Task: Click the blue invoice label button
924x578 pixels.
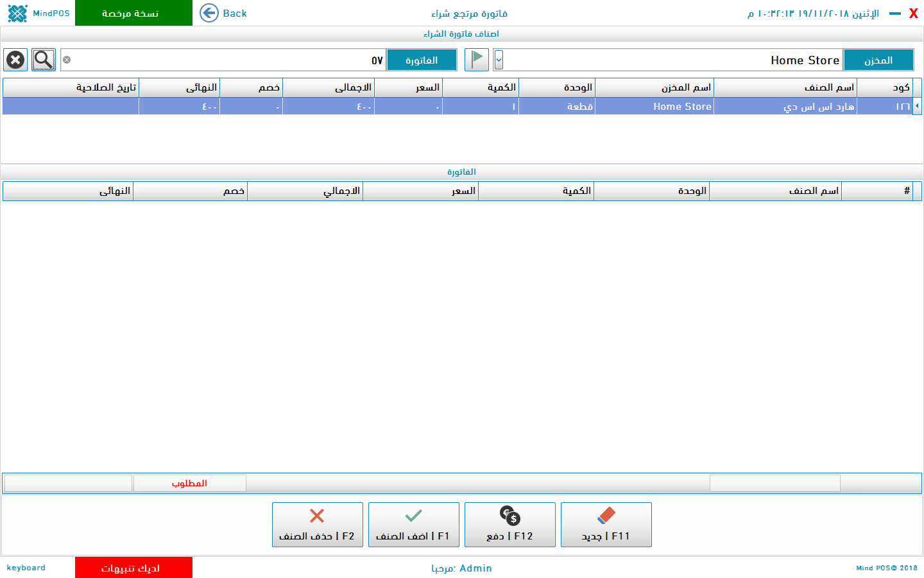Action: click(x=422, y=60)
